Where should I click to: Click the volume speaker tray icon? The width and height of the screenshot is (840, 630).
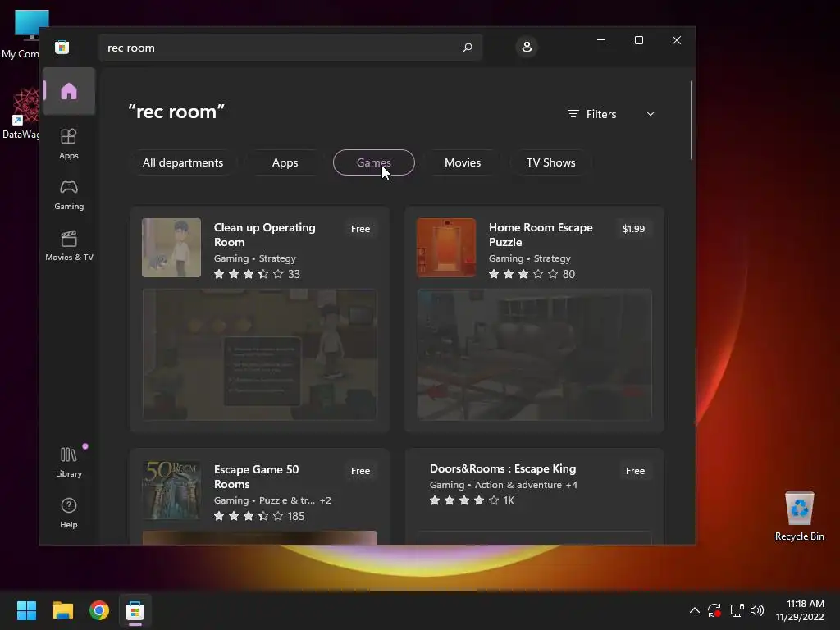point(757,610)
